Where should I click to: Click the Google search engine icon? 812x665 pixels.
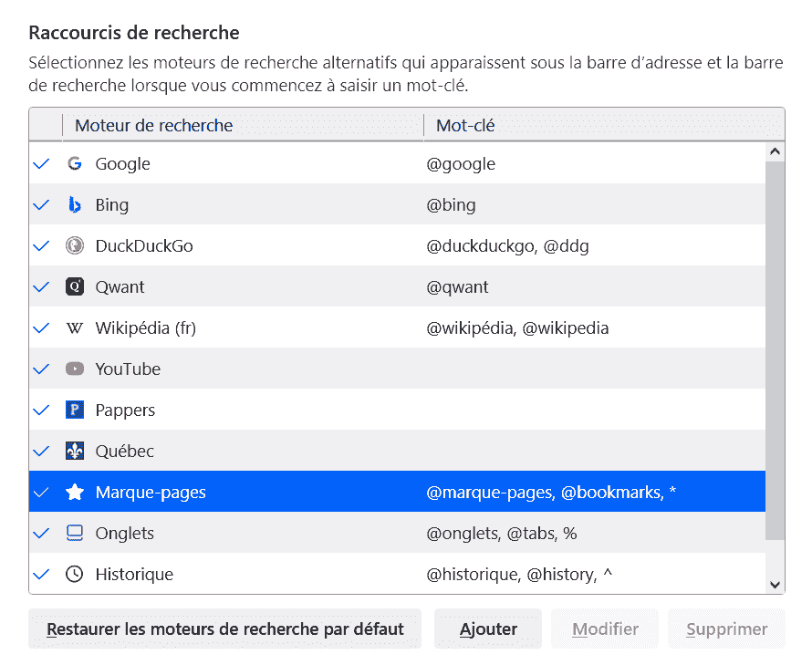[75, 163]
